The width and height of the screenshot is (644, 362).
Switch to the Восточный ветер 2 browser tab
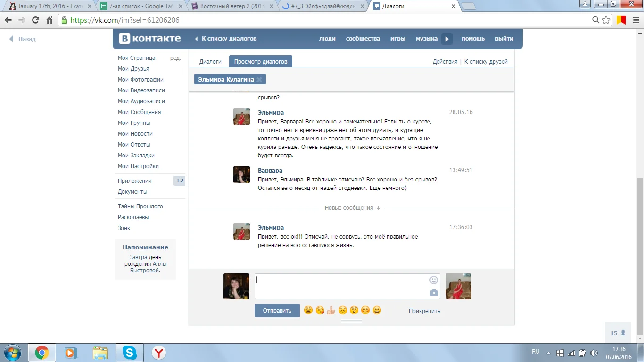click(232, 6)
